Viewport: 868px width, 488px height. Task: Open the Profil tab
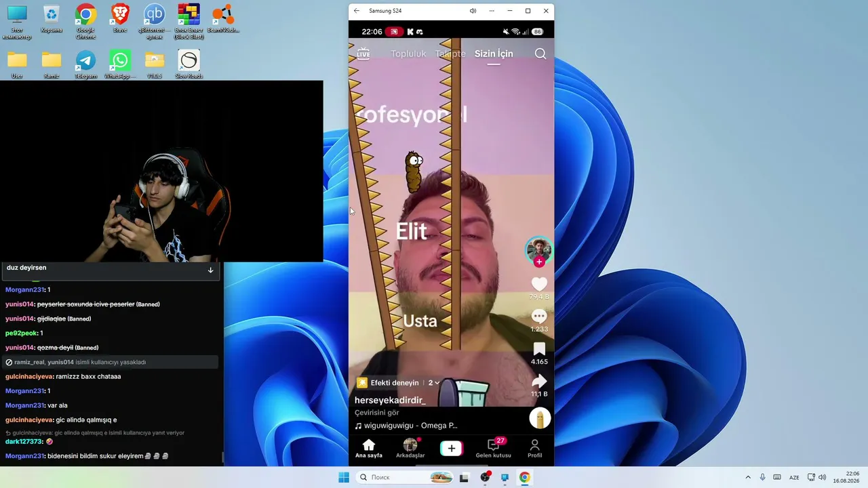[535, 448]
